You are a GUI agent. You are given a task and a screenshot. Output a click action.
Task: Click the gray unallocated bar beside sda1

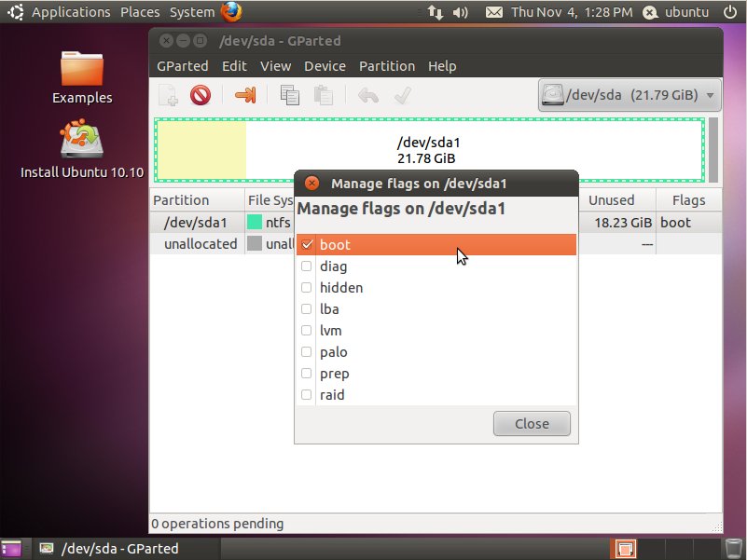pos(713,150)
